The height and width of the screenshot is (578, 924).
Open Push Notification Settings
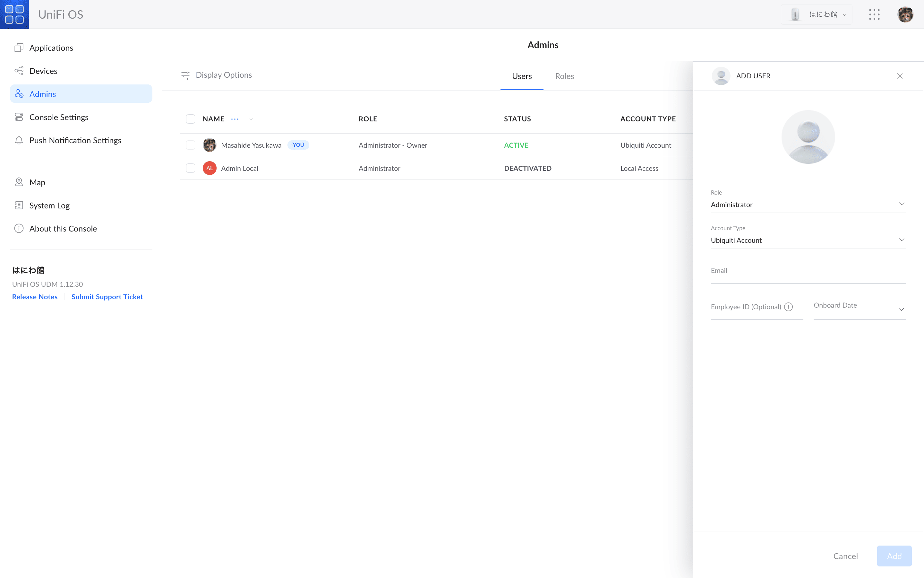click(x=81, y=140)
